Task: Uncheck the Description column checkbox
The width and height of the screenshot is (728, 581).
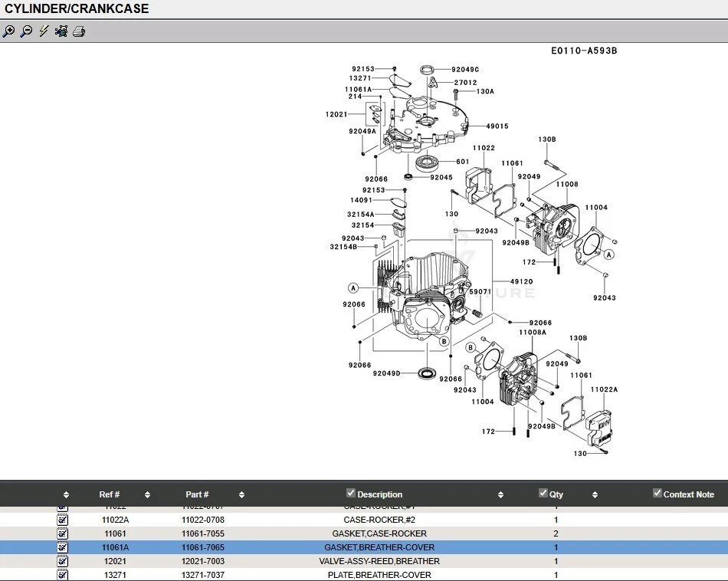Action: pyautogui.click(x=351, y=494)
